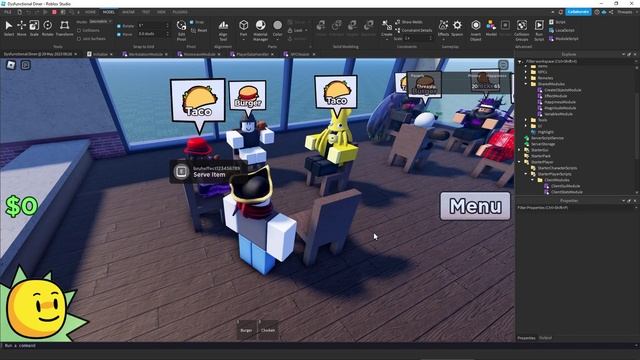Toggle Show Welds
This screenshot has width=640, height=360.
[x=409, y=22]
